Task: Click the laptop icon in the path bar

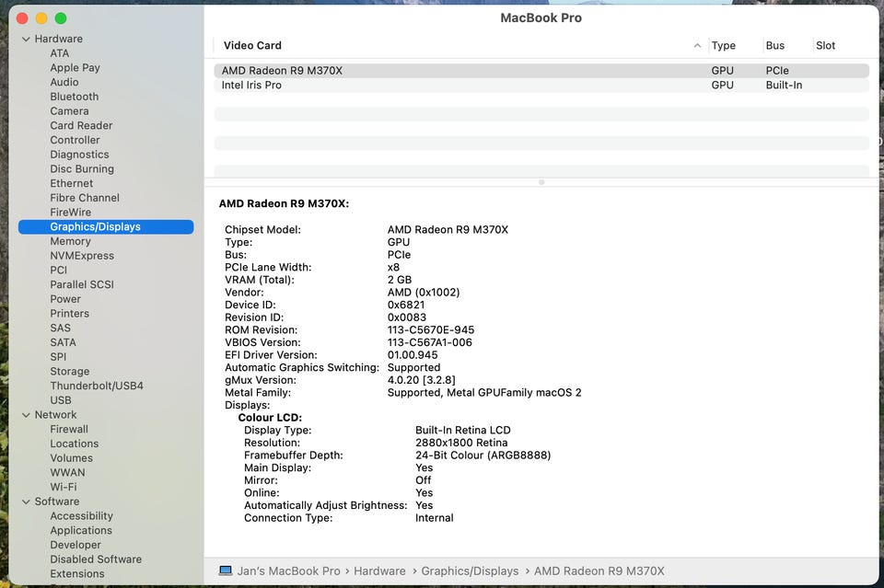Action: [x=226, y=571]
